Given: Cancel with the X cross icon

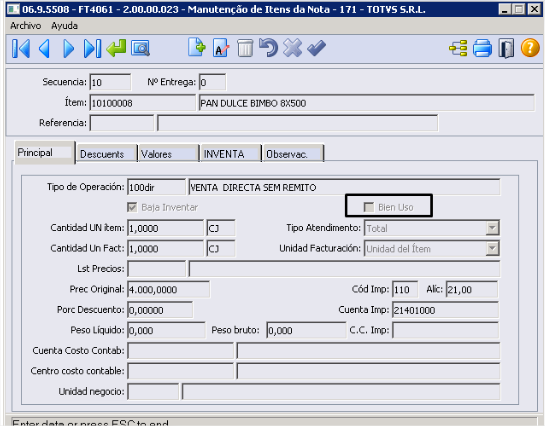Looking at the screenshot, I should coord(292,48).
